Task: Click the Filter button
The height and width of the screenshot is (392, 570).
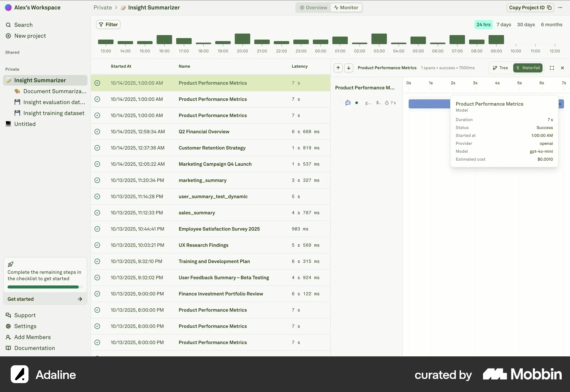Action: point(108,25)
